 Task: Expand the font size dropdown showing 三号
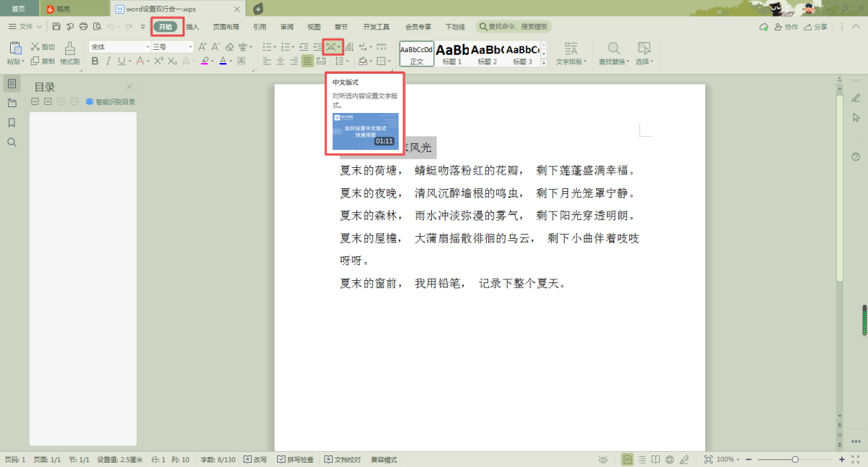191,46
